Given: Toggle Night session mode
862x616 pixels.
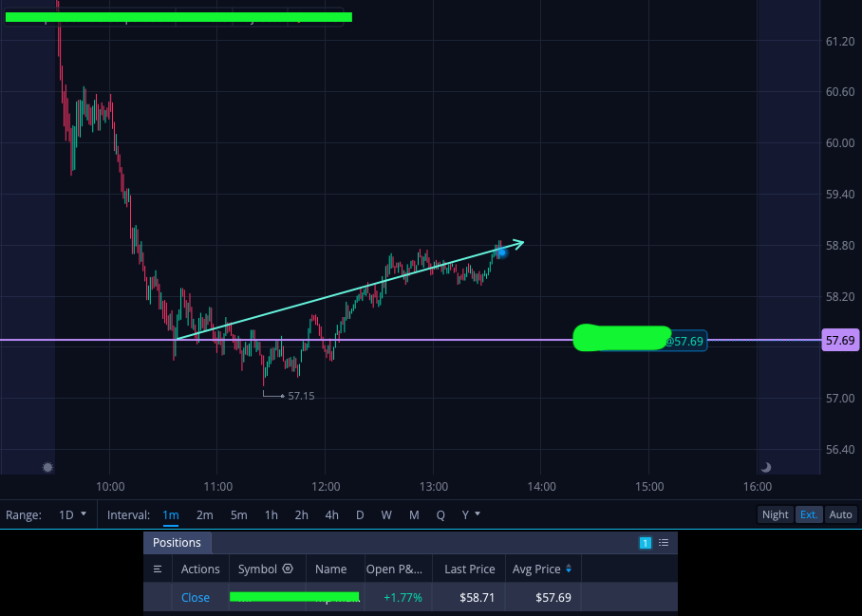Looking at the screenshot, I should tap(776, 514).
